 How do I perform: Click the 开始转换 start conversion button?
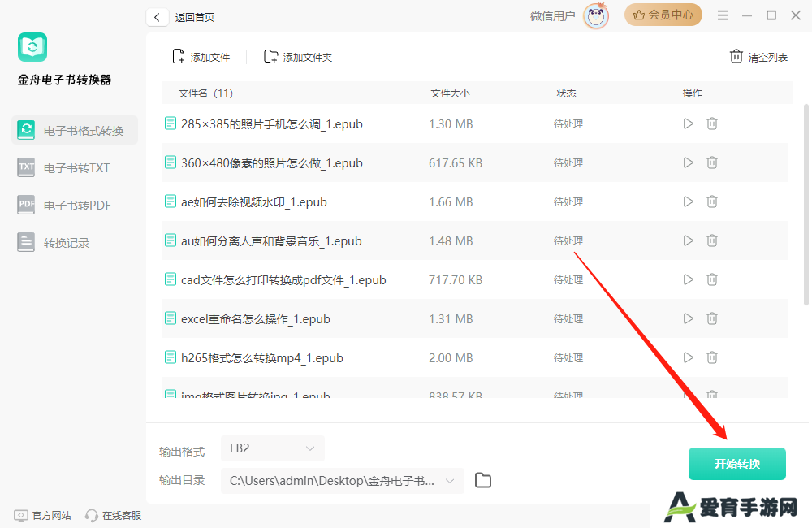coord(737,464)
